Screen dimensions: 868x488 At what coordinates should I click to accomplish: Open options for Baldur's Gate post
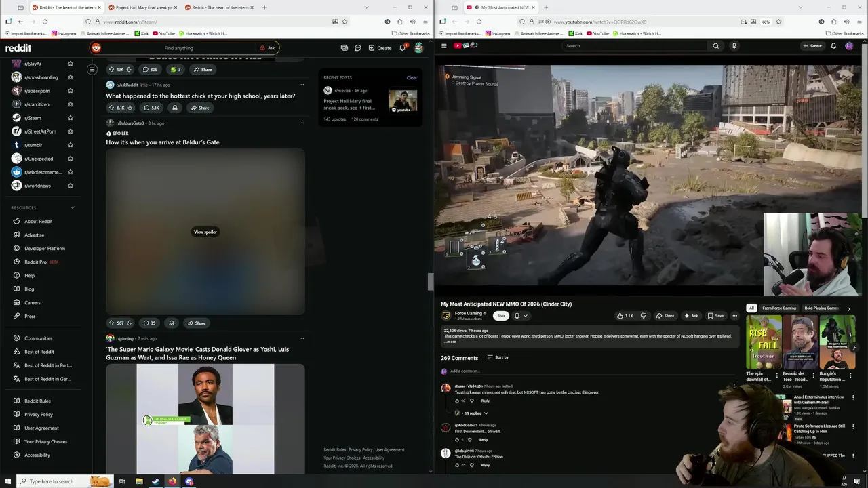click(x=302, y=123)
